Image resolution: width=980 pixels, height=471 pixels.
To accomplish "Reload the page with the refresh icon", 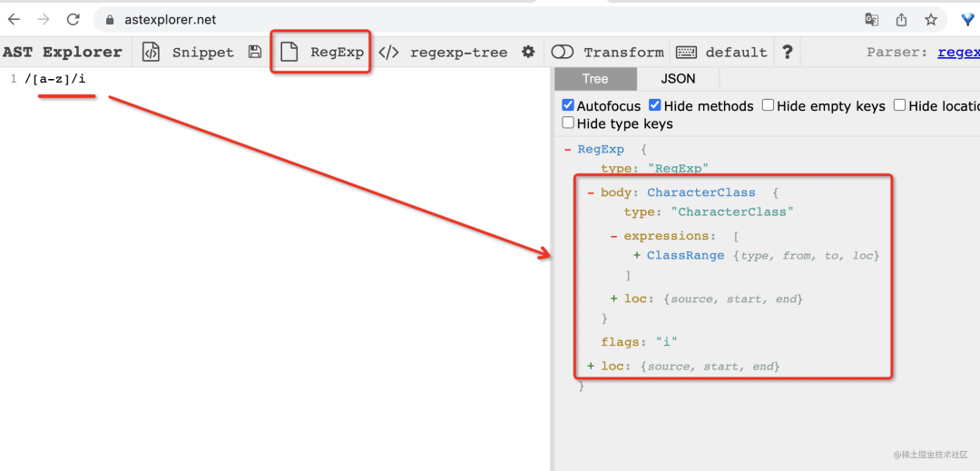I will [x=73, y=19].
